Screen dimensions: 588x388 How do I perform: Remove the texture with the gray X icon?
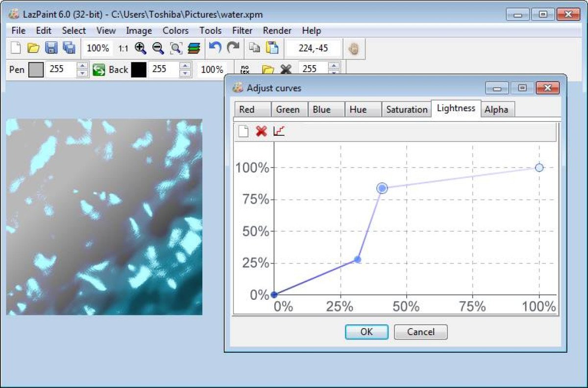pyautogui.click(x=286, y=70)
